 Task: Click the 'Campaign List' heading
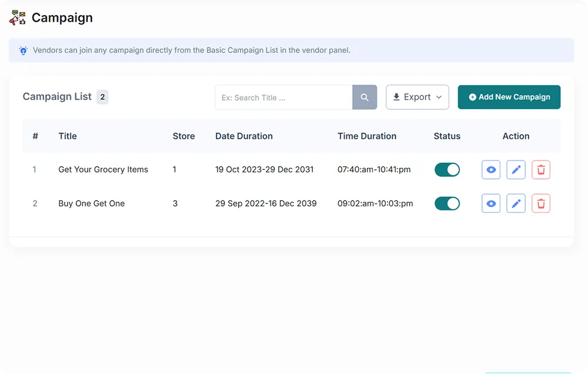pos(57,97)
